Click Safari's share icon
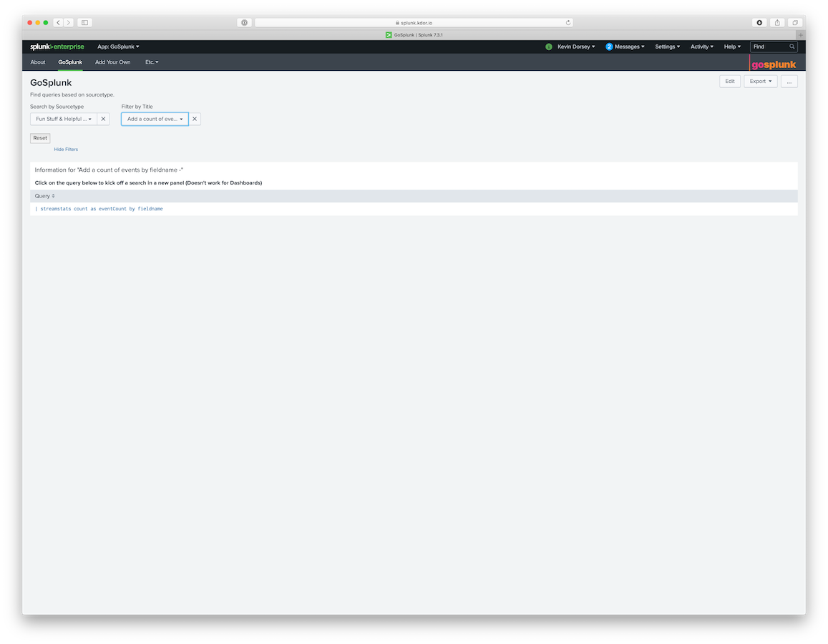The height and width of the screenshot is (644, 828). [x=777, y=23]
